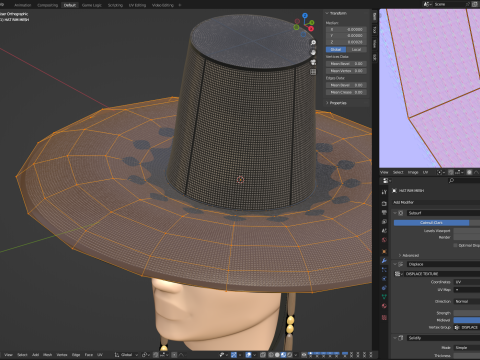Screen dimensions: 480x360
Task: Click Median X value field
Action: coord(346,29)
